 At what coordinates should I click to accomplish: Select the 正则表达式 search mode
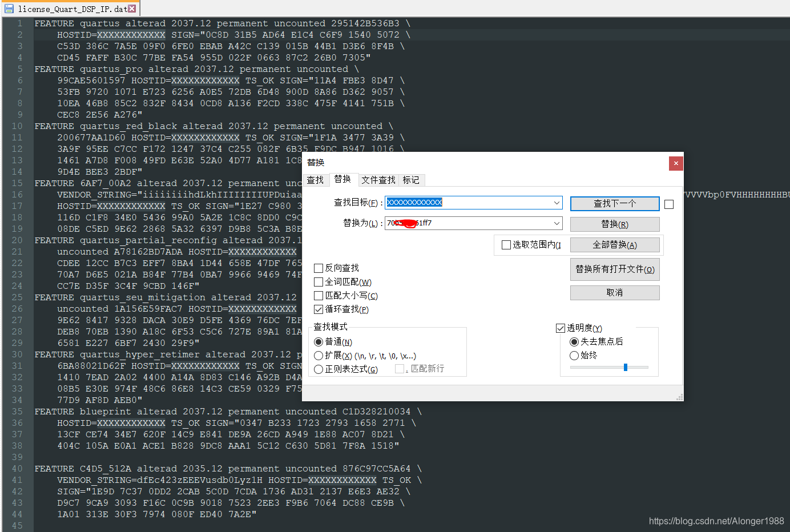pos(319,369)
